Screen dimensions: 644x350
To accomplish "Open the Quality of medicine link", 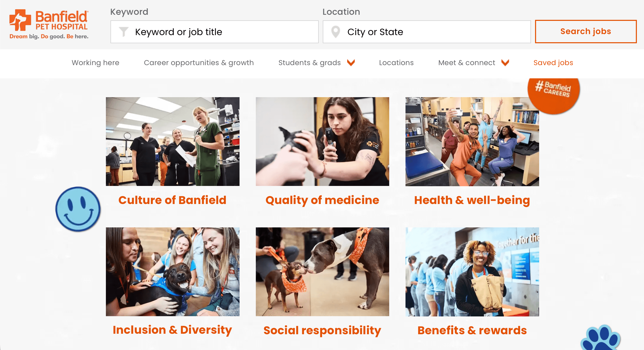I will pyautogui.click(x=322, y=200).
